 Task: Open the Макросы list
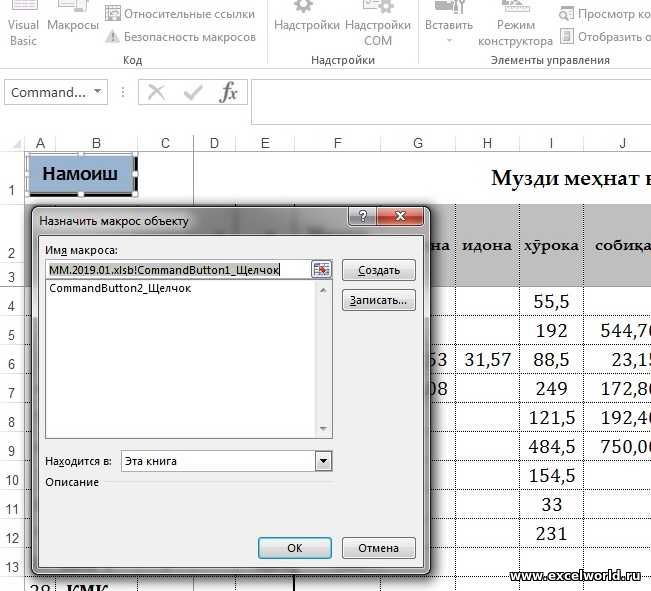click(x=73, y=19)
